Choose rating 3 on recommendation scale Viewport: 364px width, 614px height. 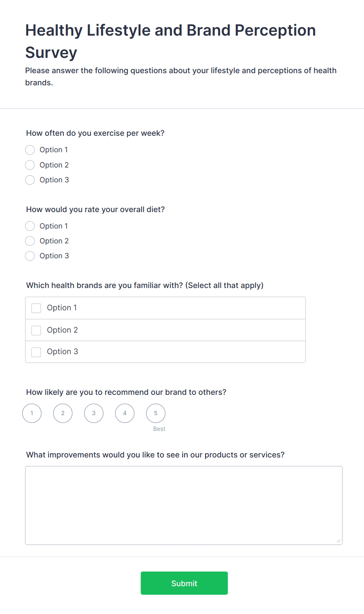94,413
